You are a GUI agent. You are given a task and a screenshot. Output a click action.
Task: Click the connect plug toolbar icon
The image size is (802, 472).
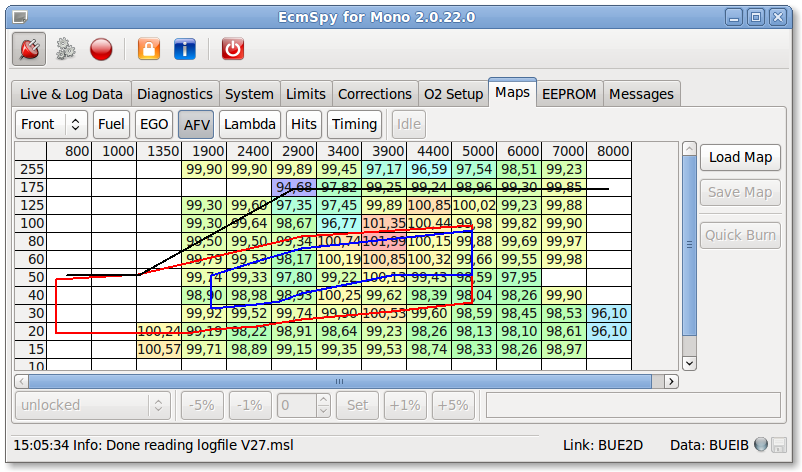[x=29, y=50]
